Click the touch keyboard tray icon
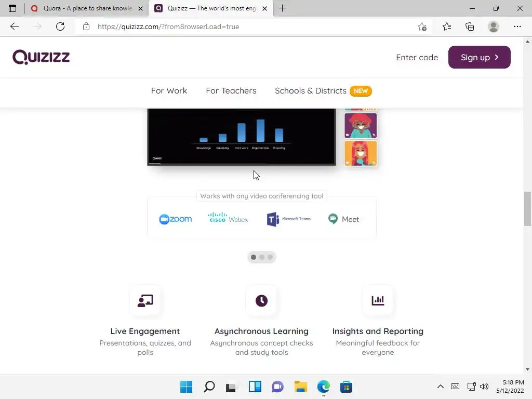Image resolution: width=532 pixels, height=399 pixels. coord(455,387)
